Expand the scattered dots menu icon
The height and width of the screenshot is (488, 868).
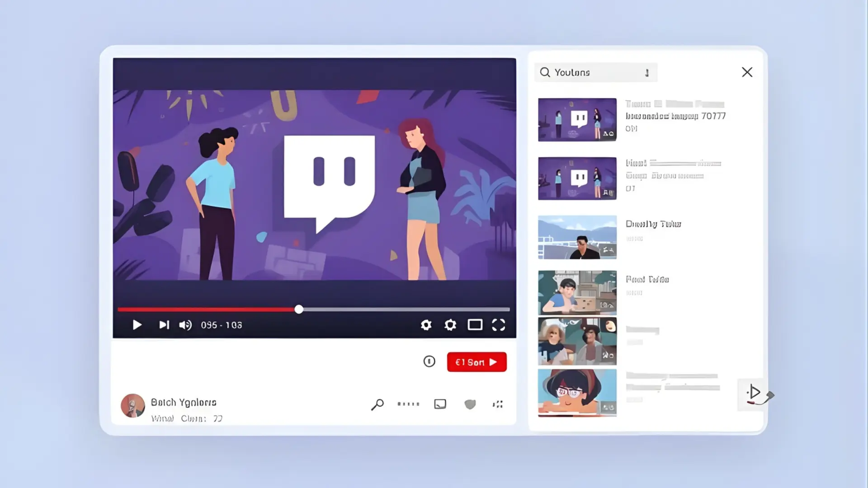click(x=498, y=404)
